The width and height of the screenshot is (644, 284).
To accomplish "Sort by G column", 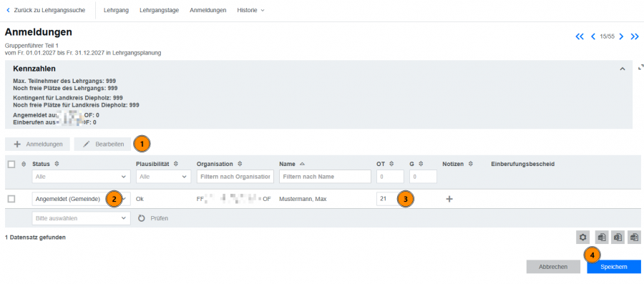I will pyautogui.click(x=421, y=164).
